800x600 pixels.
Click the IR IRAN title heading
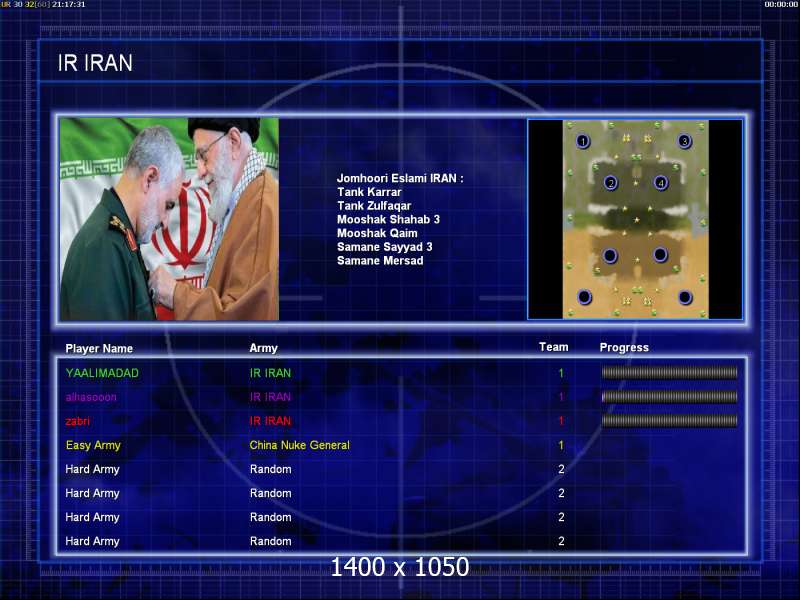coord(95,63)
